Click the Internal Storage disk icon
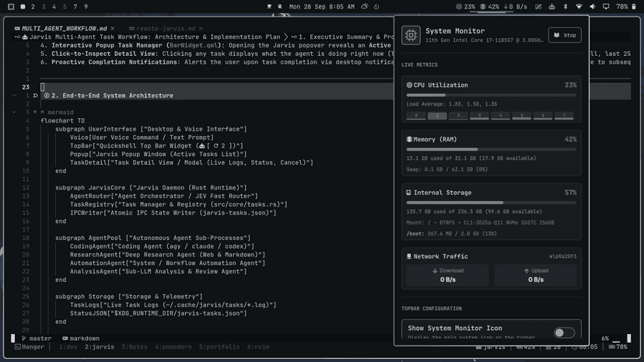 tap(408, 193)
